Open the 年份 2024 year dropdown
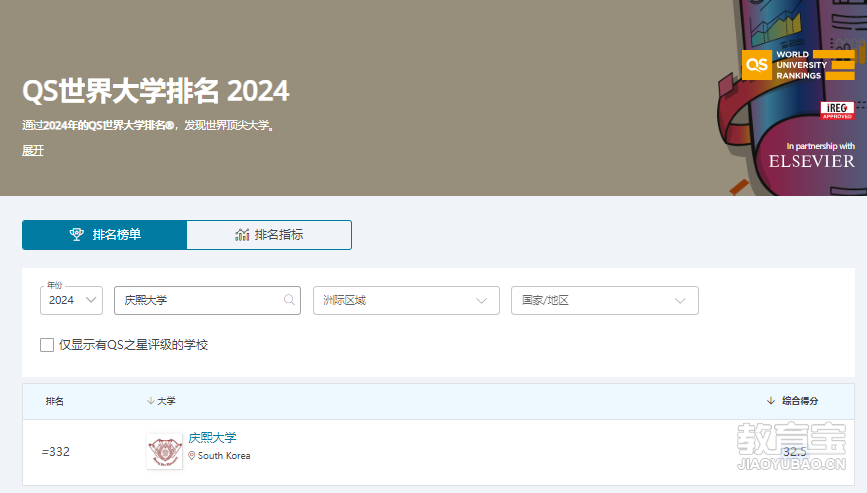This screenshot has height=493, width=867. pos(71,300)
